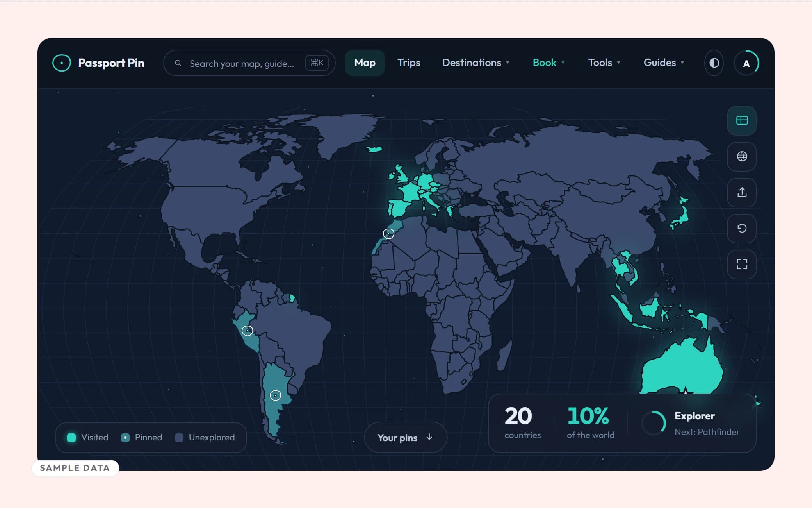
Task: Toggle the dark/light theme switch
Action: point(714,63)
